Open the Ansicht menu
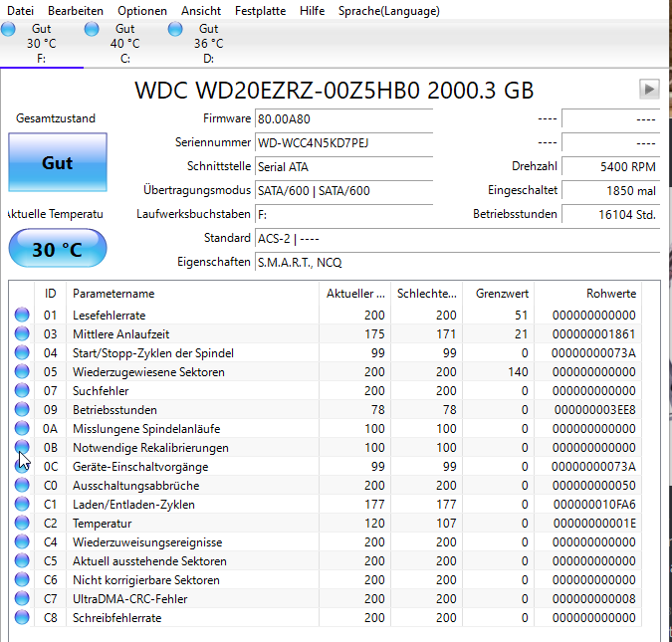The height and width of the screenshot is (642, 672). pos(201,11)
